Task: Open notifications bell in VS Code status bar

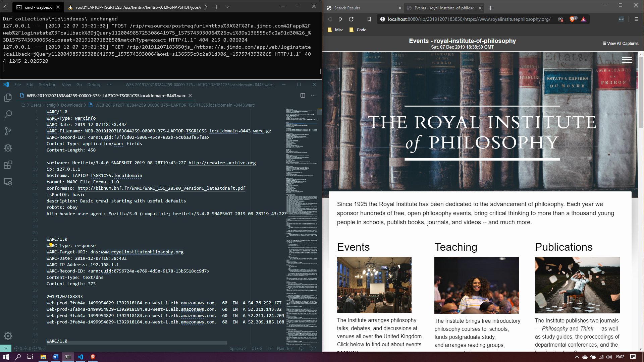Action: [x=313, y=348]
